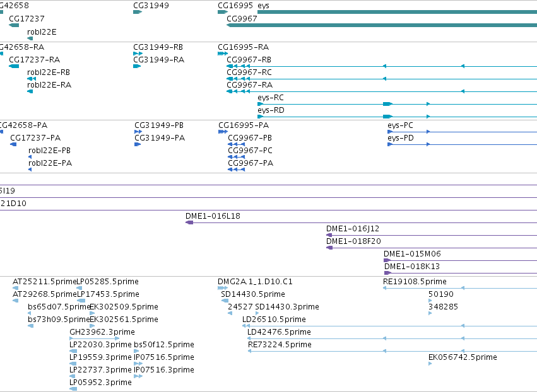The height and width of the screenshot is (392, 537).
Task: Click EST LP19559.3prime
Action: pos(101,358)
